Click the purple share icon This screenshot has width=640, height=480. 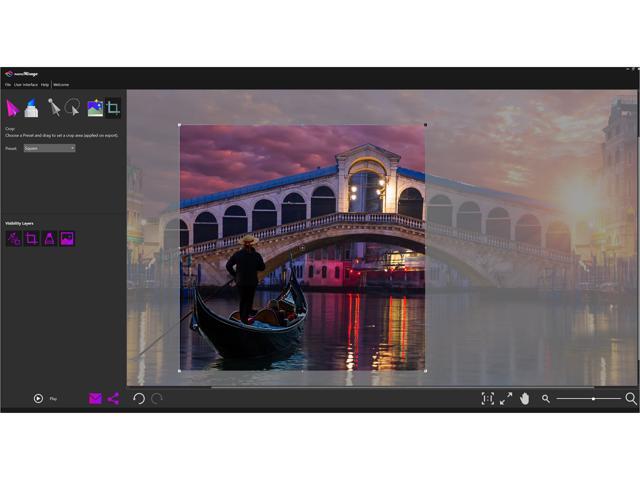[113, 399]
